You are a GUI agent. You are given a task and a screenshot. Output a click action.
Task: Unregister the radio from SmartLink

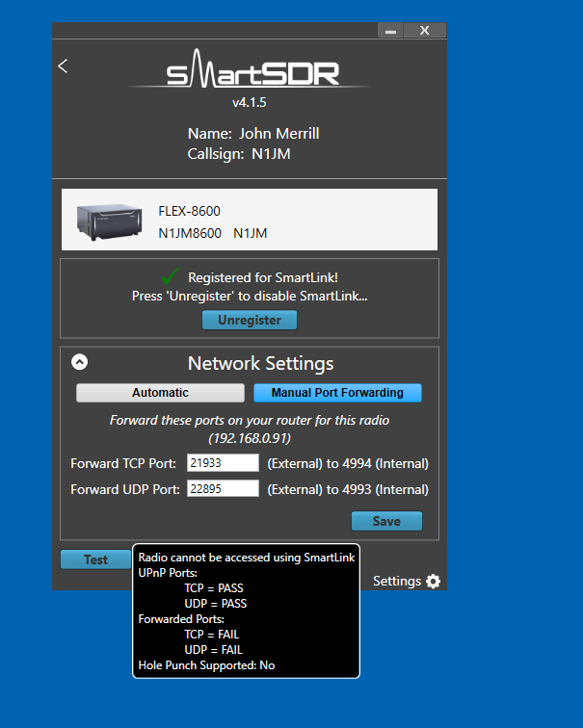tap(250, 320)
